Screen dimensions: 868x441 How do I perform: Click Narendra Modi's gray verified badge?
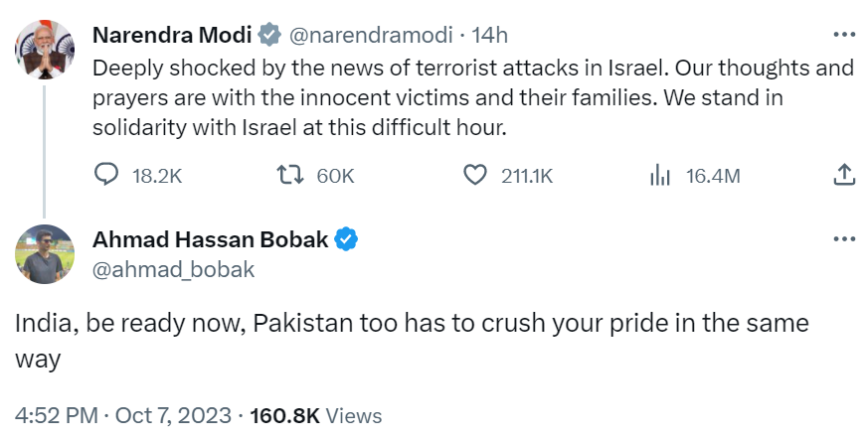[x=268, y=36]
